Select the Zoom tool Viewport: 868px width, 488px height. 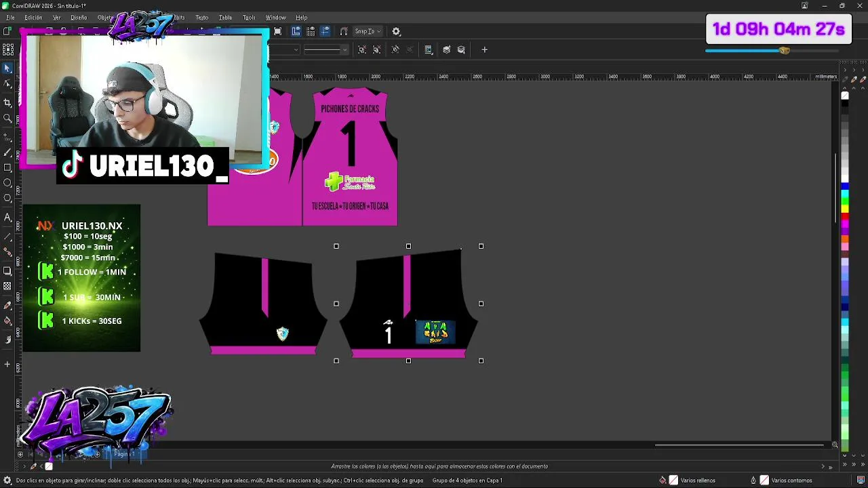click(7, 118)
